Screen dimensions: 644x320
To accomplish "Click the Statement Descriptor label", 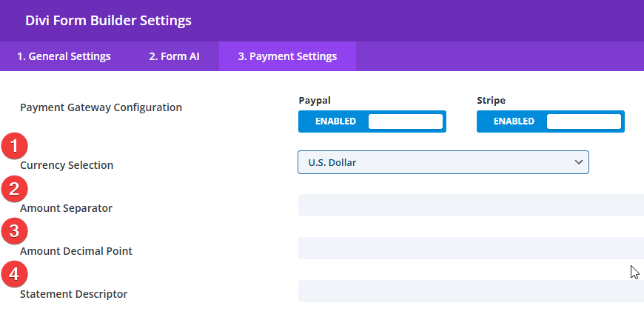I will click(x=74, y=294).
